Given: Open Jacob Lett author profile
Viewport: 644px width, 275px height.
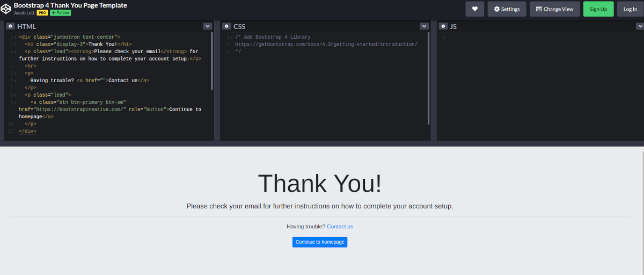Looking at the screenshot, I should [24, 12].
